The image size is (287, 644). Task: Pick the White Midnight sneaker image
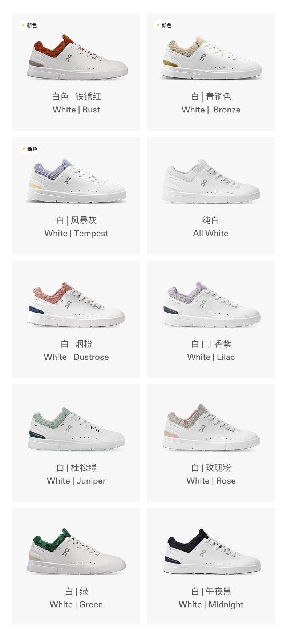[212, 552]
